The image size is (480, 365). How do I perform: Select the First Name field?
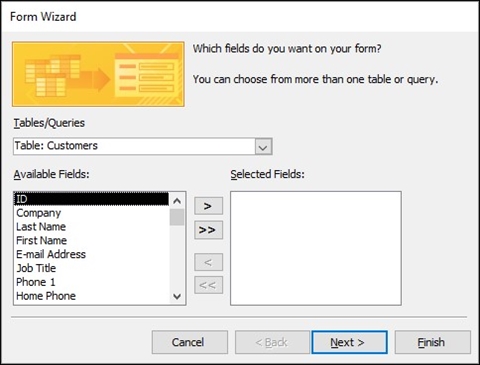(x=91, y=240)
